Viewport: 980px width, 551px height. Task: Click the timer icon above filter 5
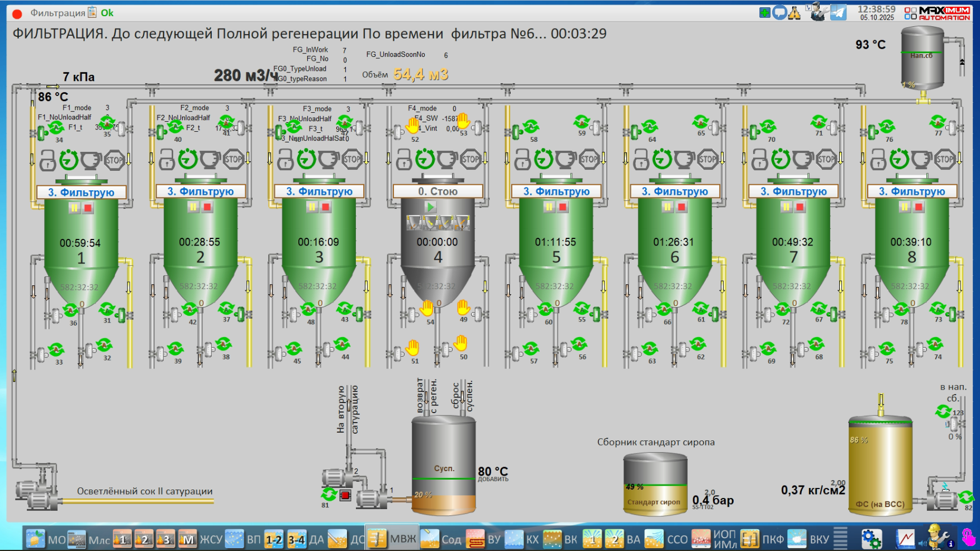(x=544, y=160)
